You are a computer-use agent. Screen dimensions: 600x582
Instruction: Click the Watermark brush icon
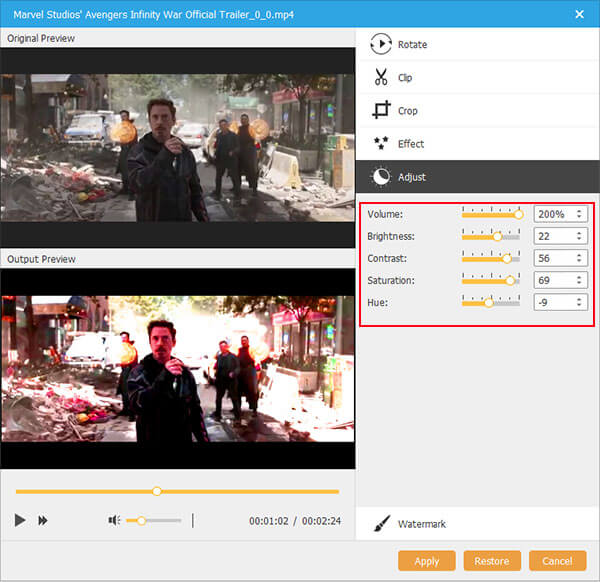click(382, 523)
